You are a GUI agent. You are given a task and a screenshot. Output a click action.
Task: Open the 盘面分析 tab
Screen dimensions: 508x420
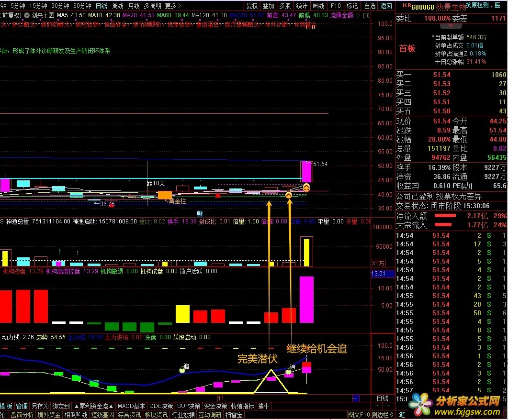(22, 415)
